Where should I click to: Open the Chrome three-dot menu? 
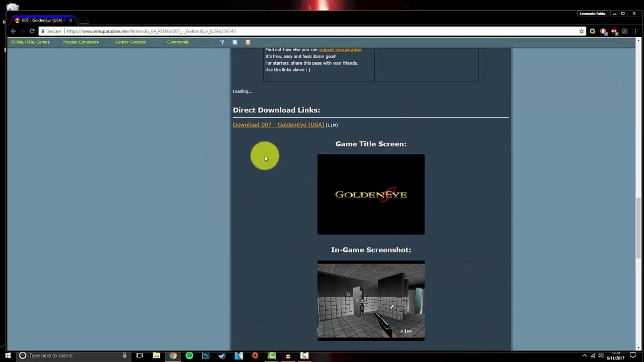pyautogui.click(x=636, y=31)
